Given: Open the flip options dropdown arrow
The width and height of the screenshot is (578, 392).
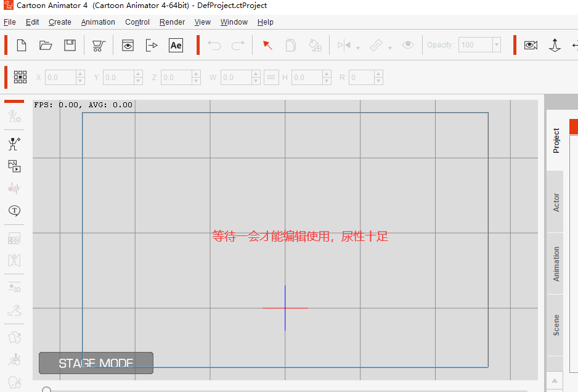Looking at the screenshot, I should [x=358, y=48].
